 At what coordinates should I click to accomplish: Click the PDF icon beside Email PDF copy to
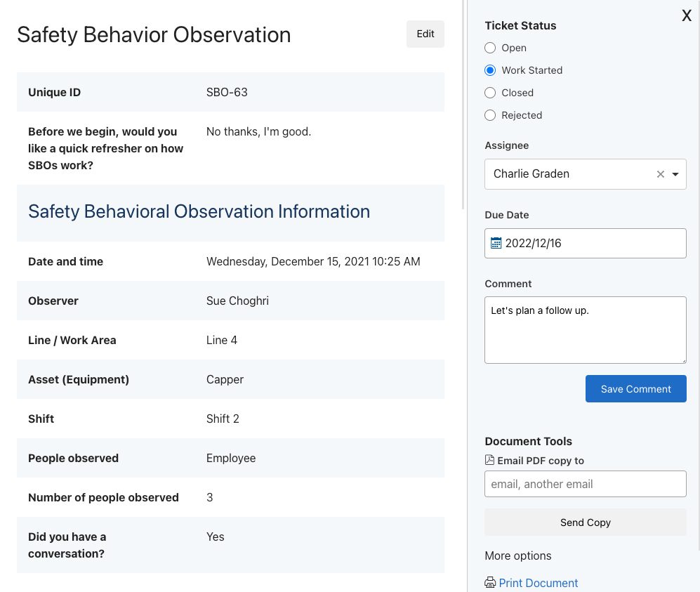tap(490, 460)
